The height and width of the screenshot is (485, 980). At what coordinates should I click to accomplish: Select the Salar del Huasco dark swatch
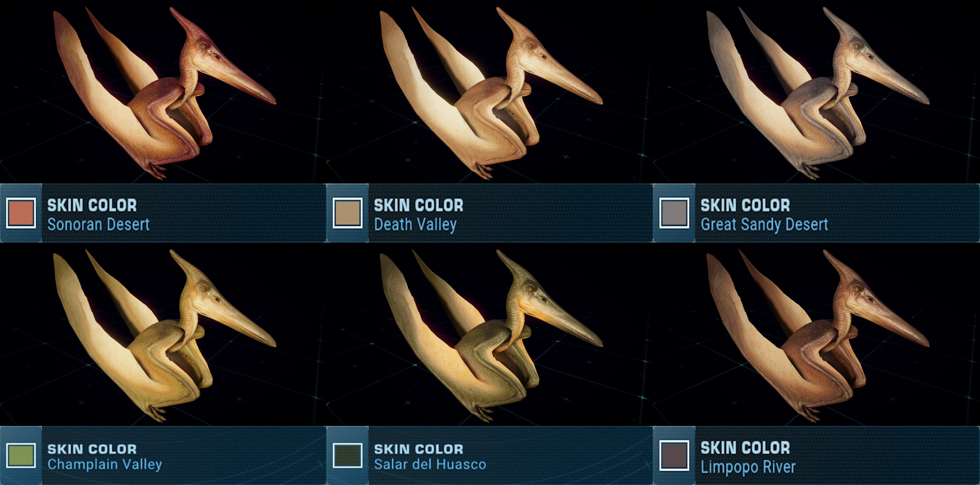click(348, 455)
